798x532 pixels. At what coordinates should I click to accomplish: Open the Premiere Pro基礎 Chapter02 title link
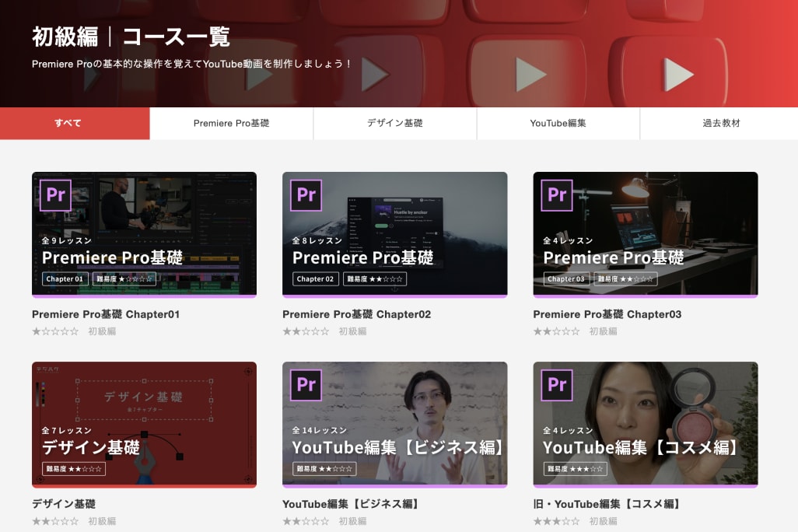[x=356, y=314]
